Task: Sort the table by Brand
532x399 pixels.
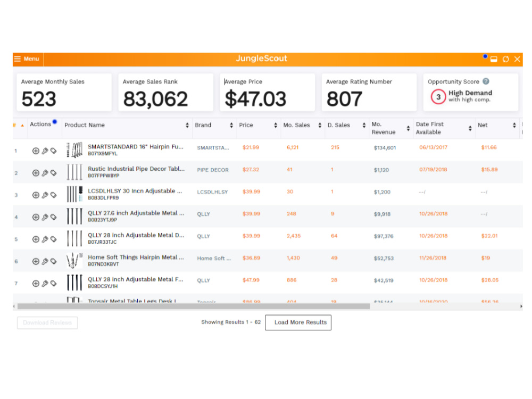Action: point(231,125)
